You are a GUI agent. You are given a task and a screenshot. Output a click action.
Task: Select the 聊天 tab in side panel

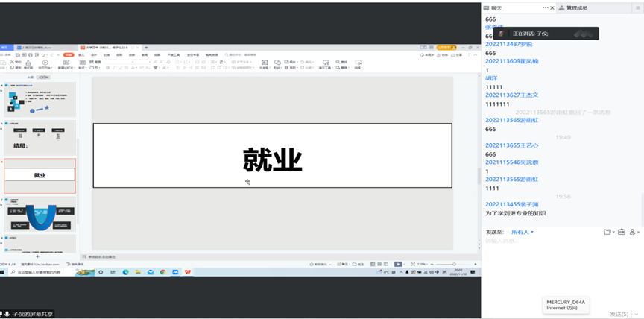coord(496,7)
